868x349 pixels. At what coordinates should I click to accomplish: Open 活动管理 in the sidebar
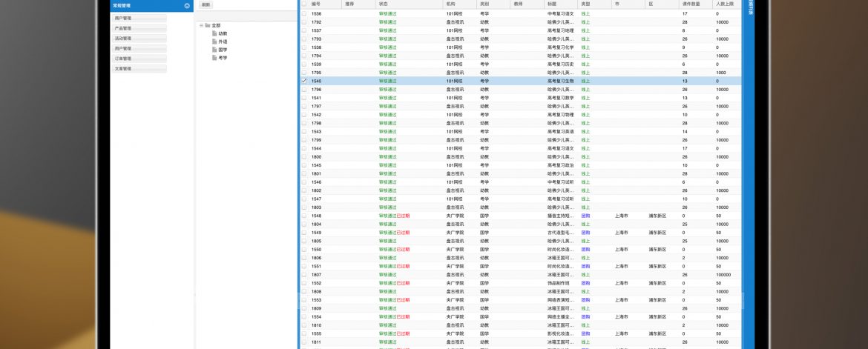139,39
